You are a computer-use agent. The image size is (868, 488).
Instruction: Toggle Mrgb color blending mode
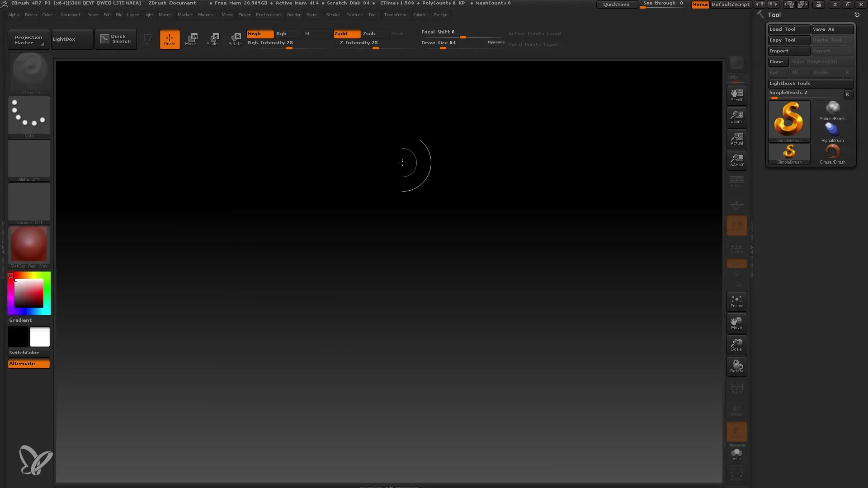pyautogui.click(x=259, y=33)
